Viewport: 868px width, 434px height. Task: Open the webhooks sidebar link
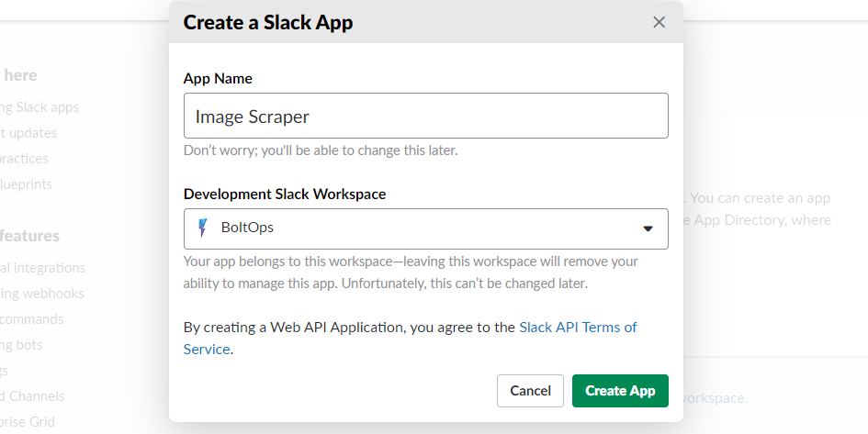pyautogui.click(x=42, y=293)
